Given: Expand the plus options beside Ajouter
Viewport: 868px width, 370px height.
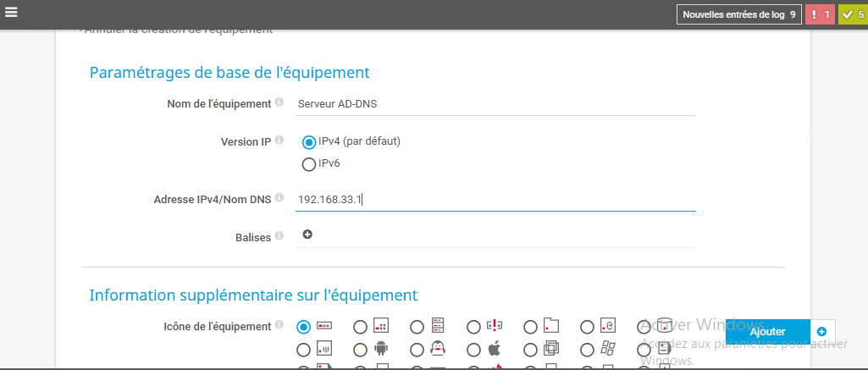Looking at the screenshot, I should pyautogui.click(x=821, y=331).
